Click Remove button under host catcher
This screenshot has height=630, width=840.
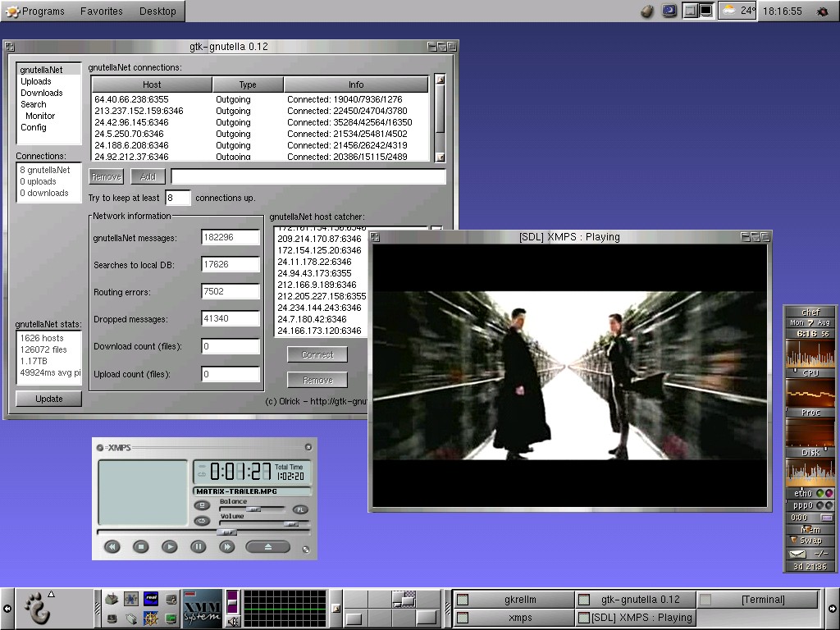[x=317, y=380]
